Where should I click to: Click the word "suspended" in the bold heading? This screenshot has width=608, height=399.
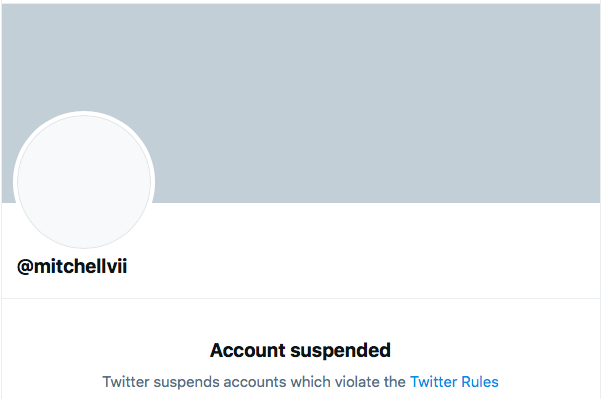[340, 351]
